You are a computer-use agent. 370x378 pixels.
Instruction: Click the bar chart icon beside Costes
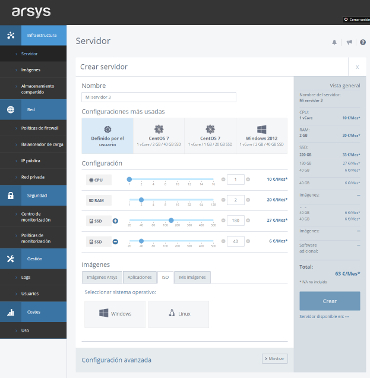11,312
